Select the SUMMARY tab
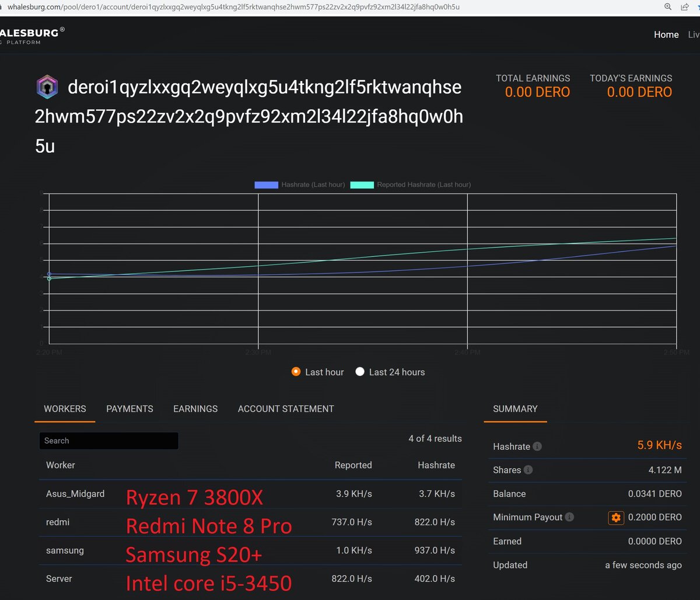This screenshot has height=600, width=700. click(x=515, y=409)
